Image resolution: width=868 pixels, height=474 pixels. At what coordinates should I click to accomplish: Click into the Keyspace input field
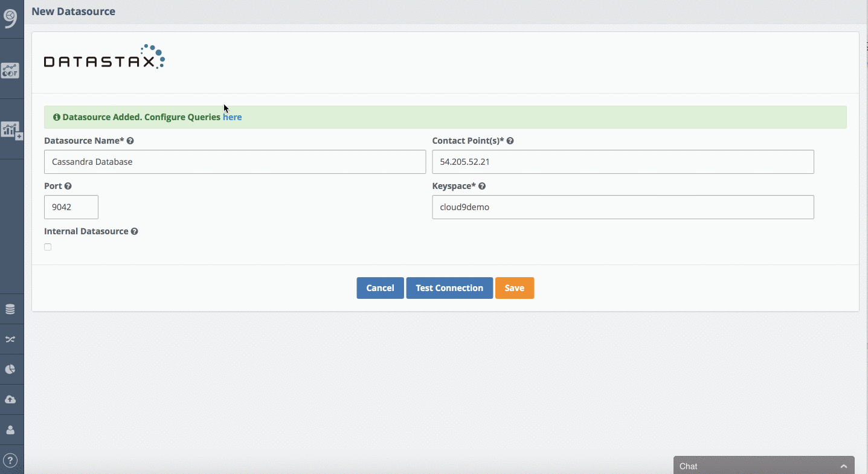[x=623, y=207]
